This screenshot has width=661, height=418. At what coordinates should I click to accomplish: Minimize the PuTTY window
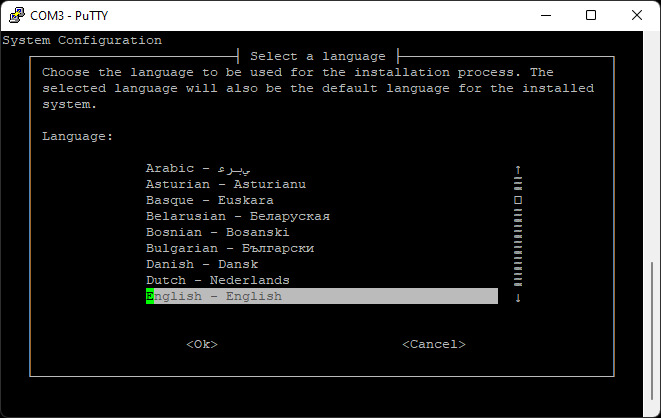pyautogui.click(x=544, y=16)
